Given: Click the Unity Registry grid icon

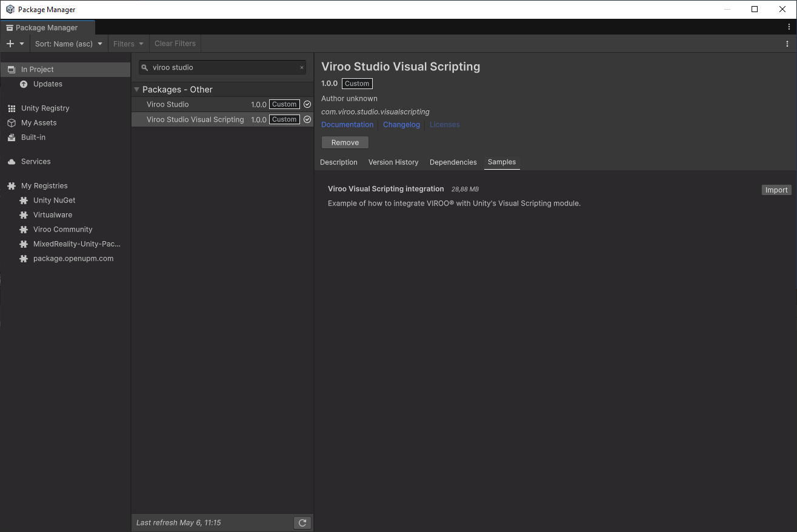Looking at the screenshot, I should click(12, 108).
